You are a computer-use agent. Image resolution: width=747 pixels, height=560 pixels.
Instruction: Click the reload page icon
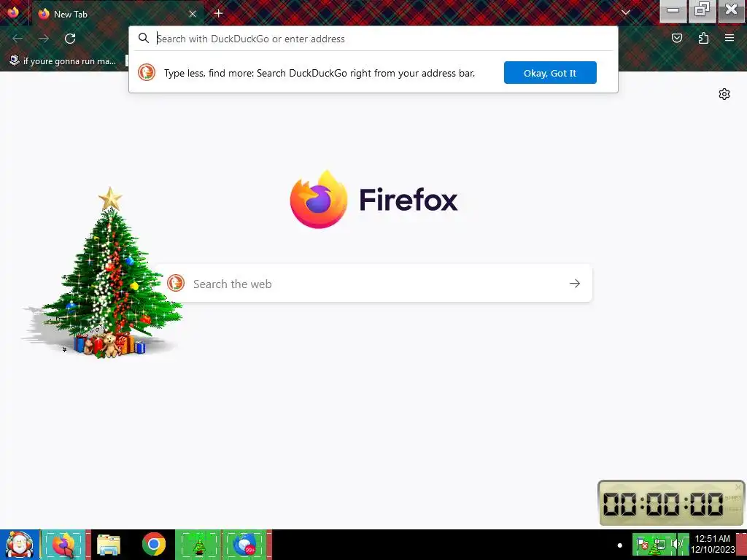(x=70, y=39)
